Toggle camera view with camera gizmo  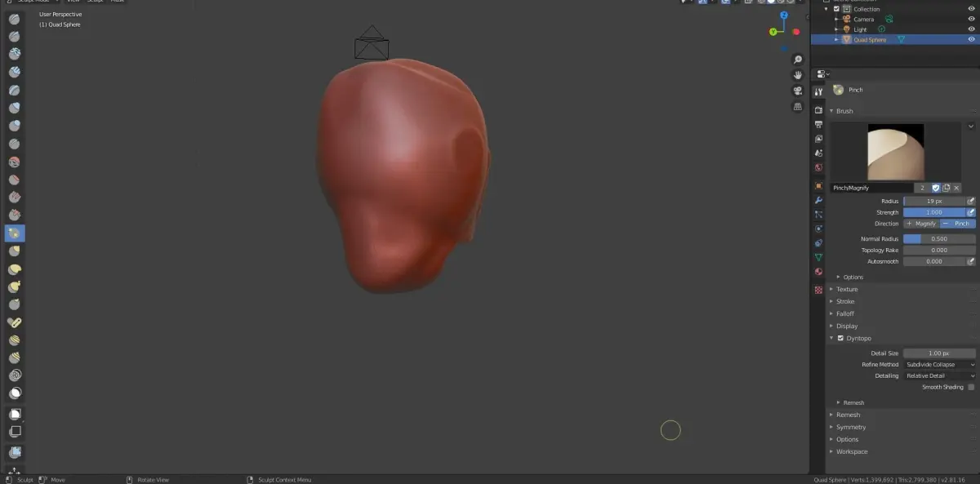pyautogui.click(x=798, y=91)
